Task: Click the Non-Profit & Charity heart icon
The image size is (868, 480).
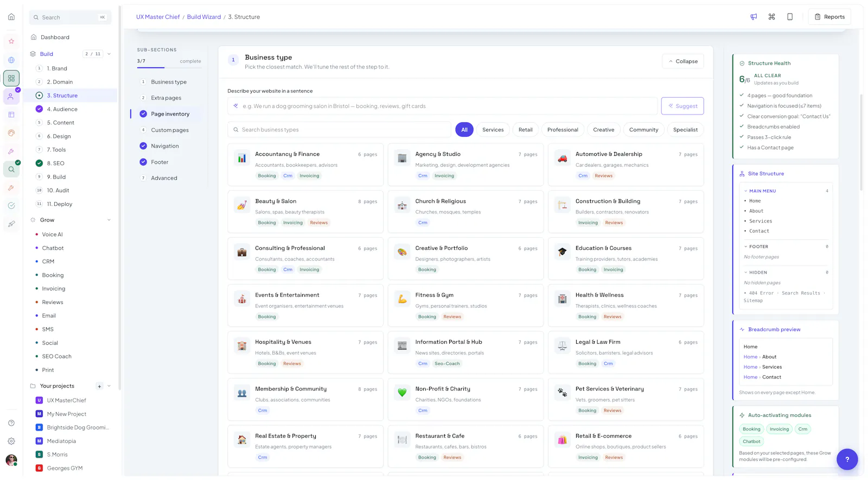Action: (x=402, y=393)
